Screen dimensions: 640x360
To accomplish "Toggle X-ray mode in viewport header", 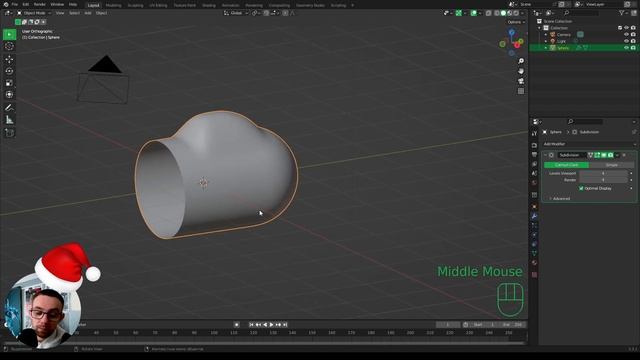I will point(489,13).
